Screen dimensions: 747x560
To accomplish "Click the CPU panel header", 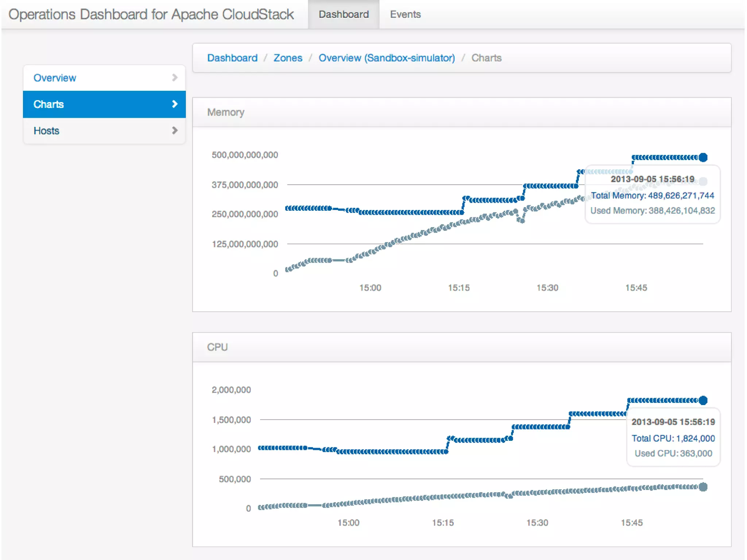I will coord(217,347).
